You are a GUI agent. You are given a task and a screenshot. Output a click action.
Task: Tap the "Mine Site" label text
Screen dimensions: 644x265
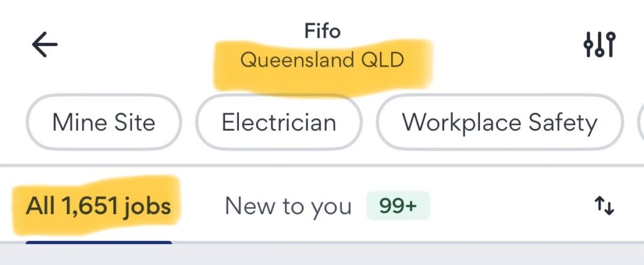pyautogui.click(x=104, y=122)
